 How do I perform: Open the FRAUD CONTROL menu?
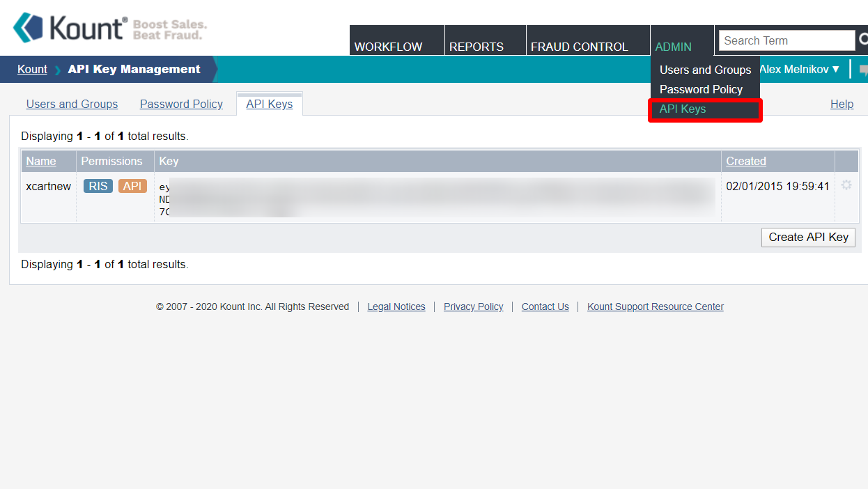(x=588, y=40)
